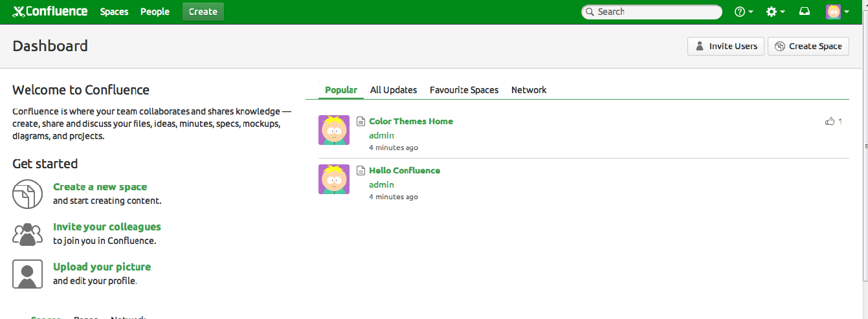This screenshot has width=868, height=319.
Task: Click the Create Space button
Action: [x=808, y=46]
